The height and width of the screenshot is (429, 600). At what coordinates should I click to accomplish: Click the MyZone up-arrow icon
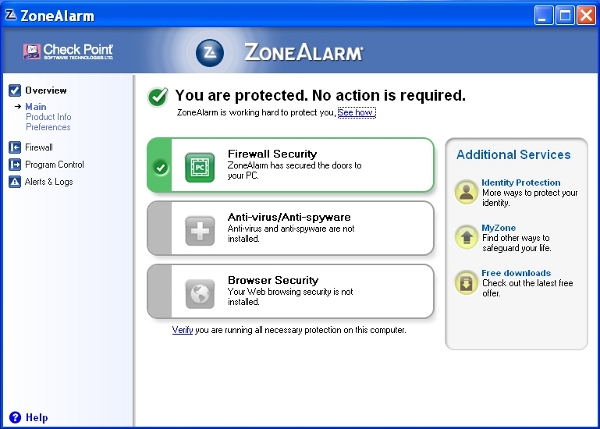click(x=466, y=237)
